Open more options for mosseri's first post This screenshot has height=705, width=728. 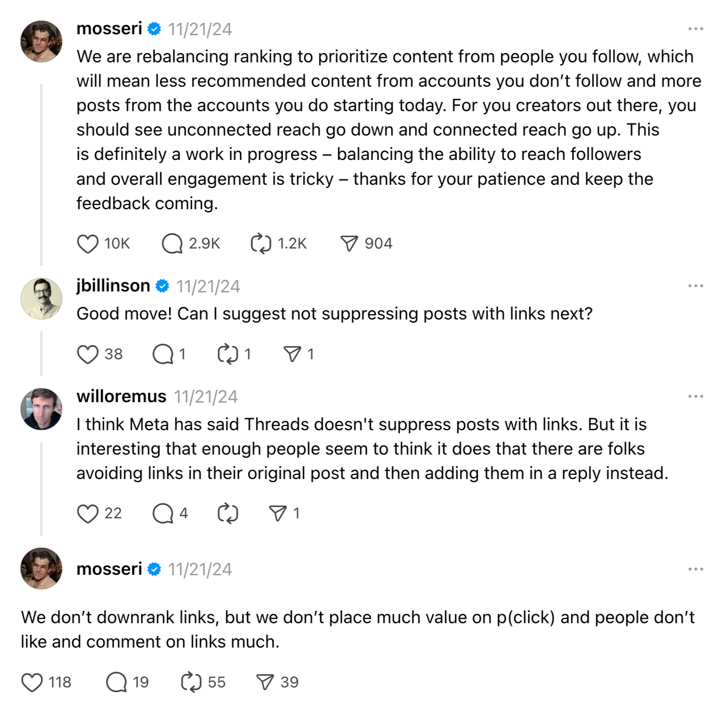pos(695,29)
